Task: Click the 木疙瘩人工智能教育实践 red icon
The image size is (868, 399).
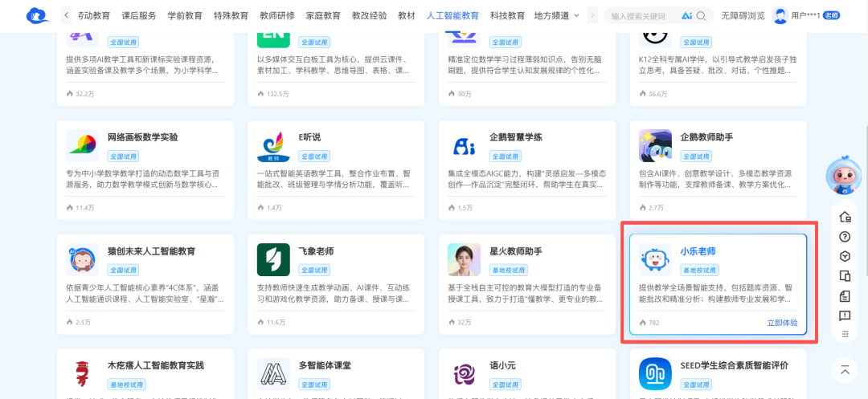Action: coord(83,374)
